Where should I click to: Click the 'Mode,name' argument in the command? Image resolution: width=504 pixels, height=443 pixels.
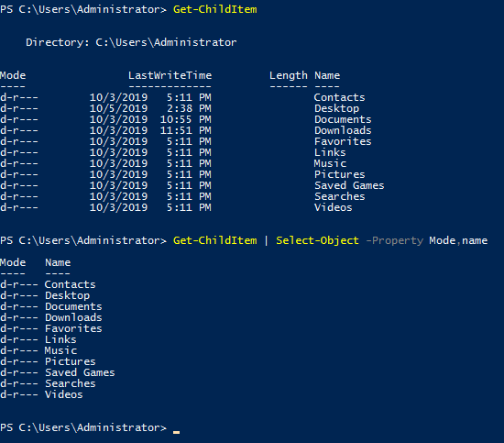pyautogui.click(x=458, y=240)
